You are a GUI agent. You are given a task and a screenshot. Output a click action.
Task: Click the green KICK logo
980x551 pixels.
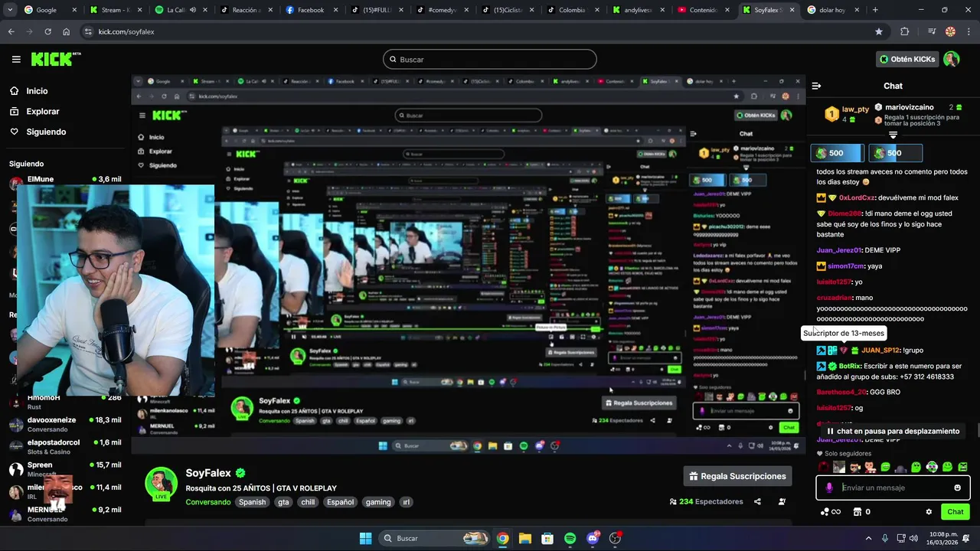(x=56, y=59)
